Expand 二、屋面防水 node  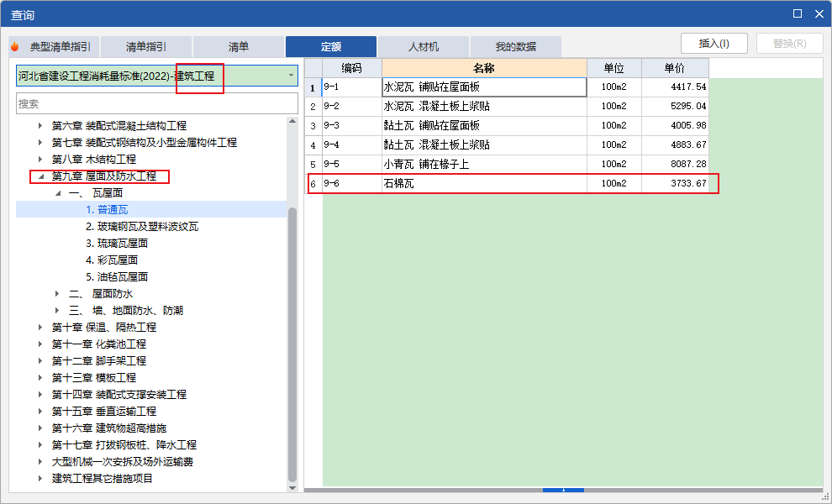pyautogui.click(x=58, y=293)
